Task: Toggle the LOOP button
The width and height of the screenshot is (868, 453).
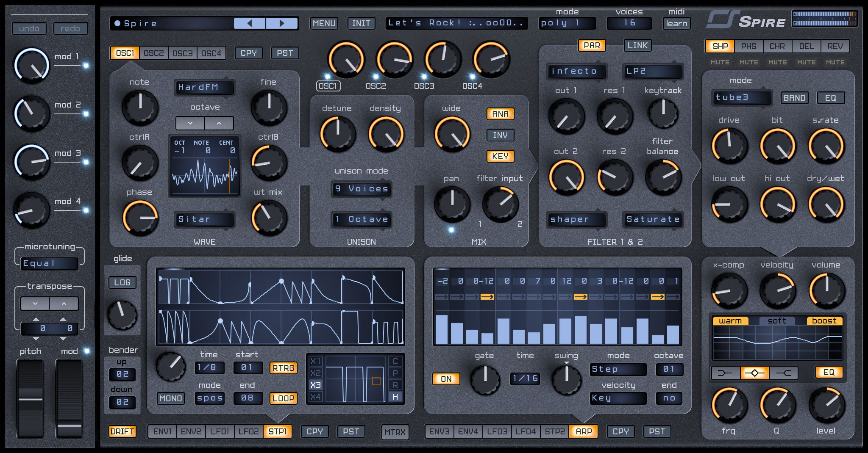Action: (x=283, y=398)
